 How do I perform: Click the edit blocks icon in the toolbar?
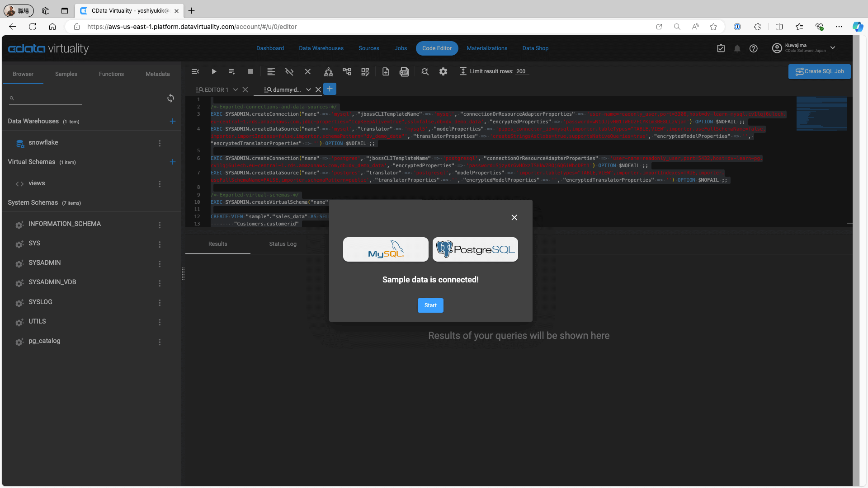365,71
